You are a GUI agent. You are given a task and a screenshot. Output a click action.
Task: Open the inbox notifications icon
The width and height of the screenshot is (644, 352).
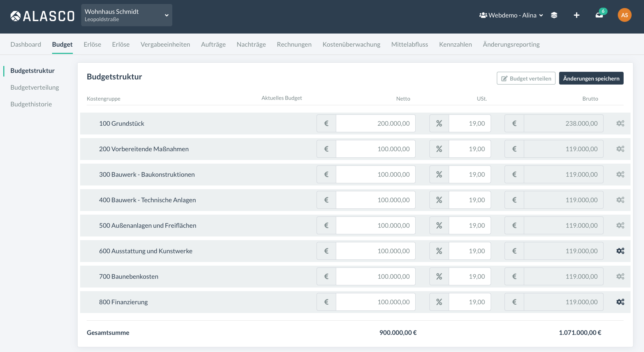click(599, 15)
